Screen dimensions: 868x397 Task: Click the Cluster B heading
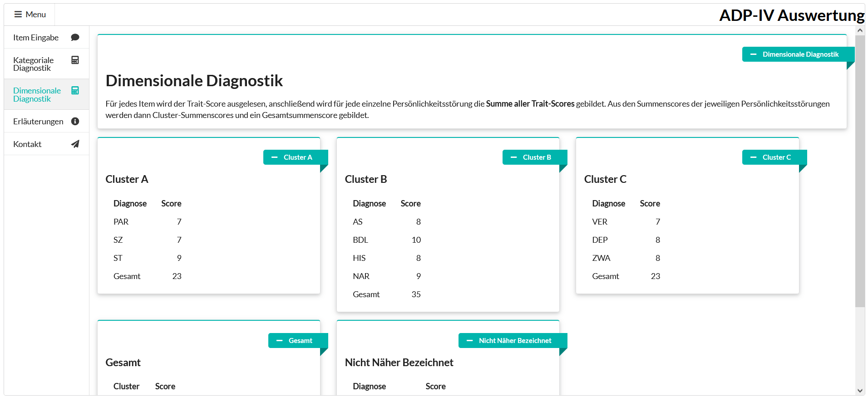tap(366, 179)
